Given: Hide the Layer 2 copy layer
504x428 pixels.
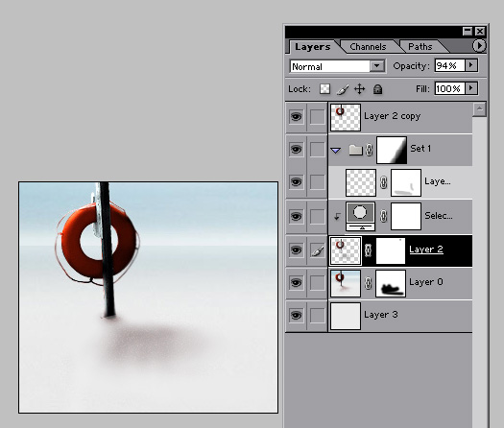Looking at the screenshot, I should 296,117.
